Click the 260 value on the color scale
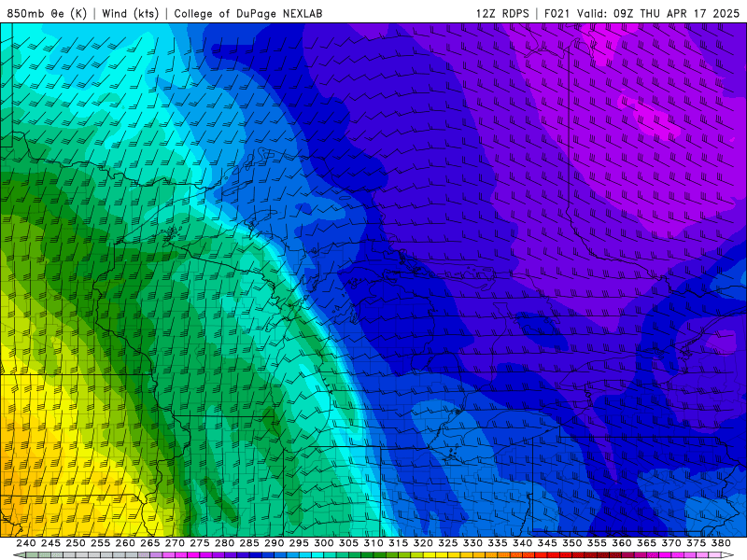This screenshot has height=560, width=747. [x=125, y=543]
